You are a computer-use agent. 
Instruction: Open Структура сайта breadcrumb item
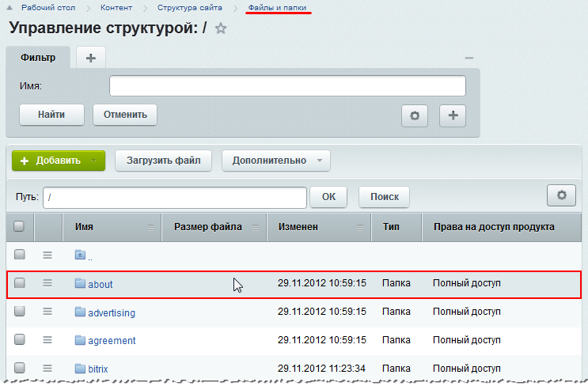coord(189,7)
